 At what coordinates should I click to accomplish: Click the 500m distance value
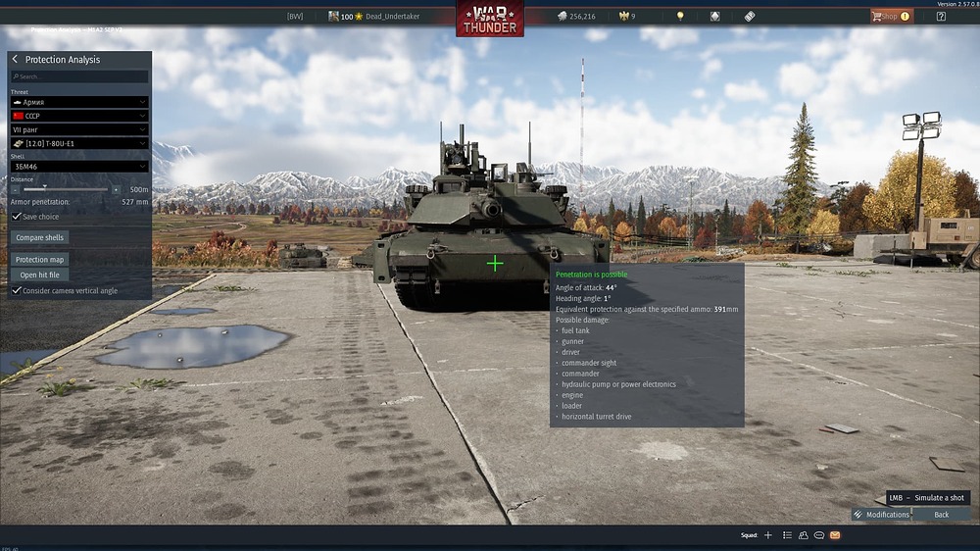click(139, 189)
